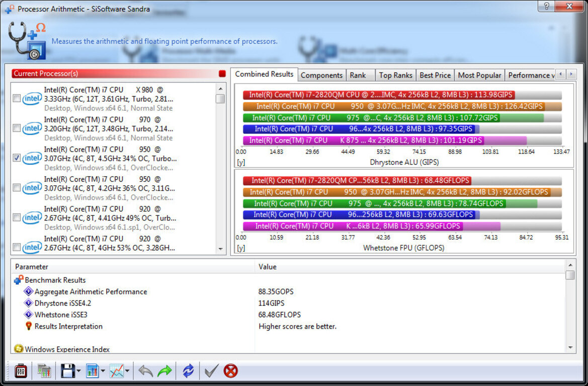588x386 pixels.
Task: Click the Parameter column header
Action: point(133,267)
